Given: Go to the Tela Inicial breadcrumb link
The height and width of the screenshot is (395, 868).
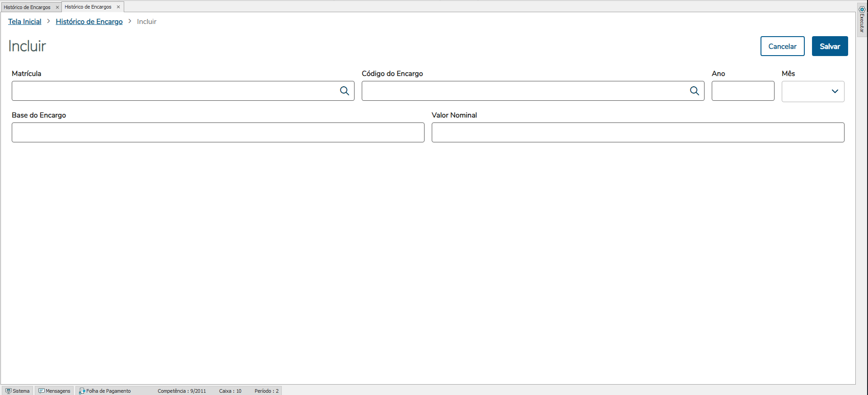Looking at the screenshot, I should (25, 22).
